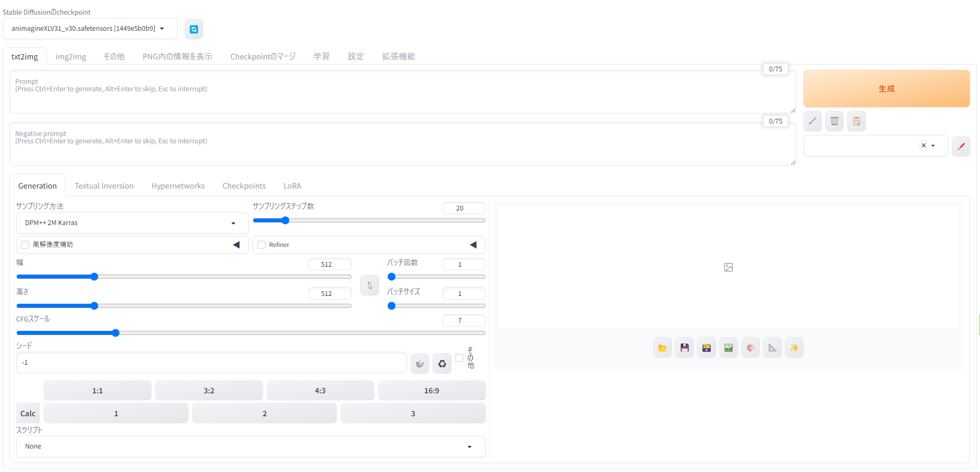Click the preset button labeled 3
This screenshot has height=472, width=980.
(413, 414)
